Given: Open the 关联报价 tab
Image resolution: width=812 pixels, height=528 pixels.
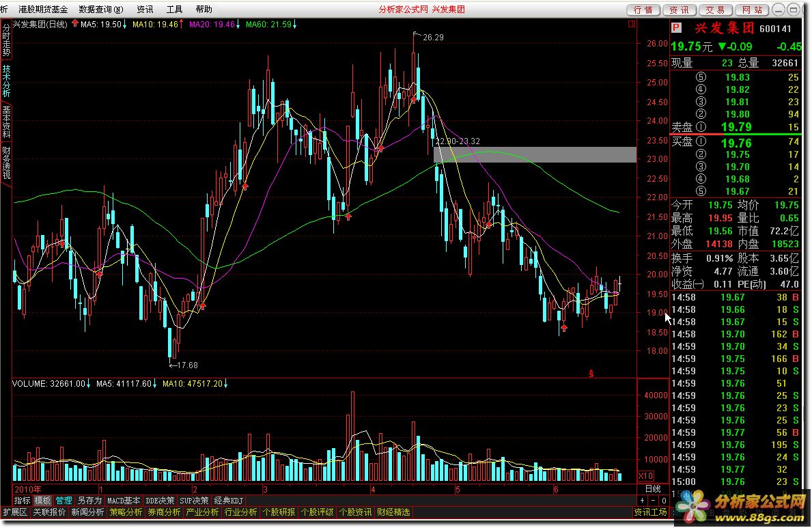Looking at the screenshot, I should pyautogui.click(x=50, y=512).
